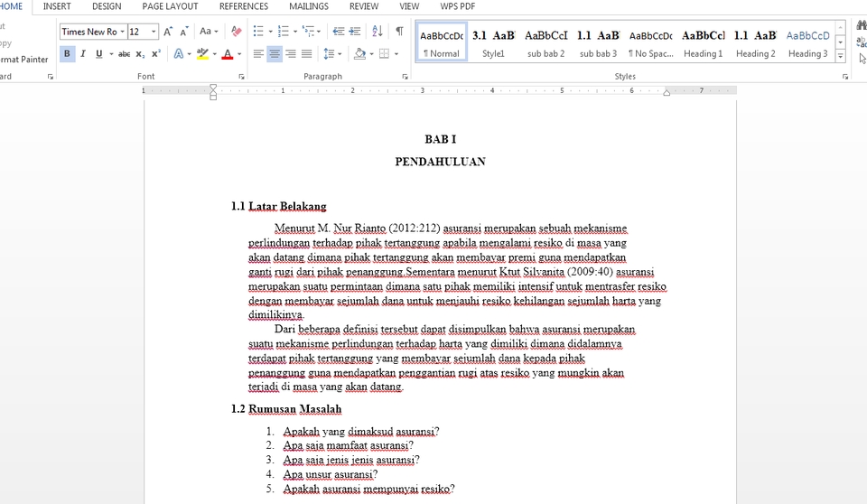The width and height of the screenshot is (867, 504).
Task: Open the PAGE LAYOUT tab
Action: [x=170, y=6]
